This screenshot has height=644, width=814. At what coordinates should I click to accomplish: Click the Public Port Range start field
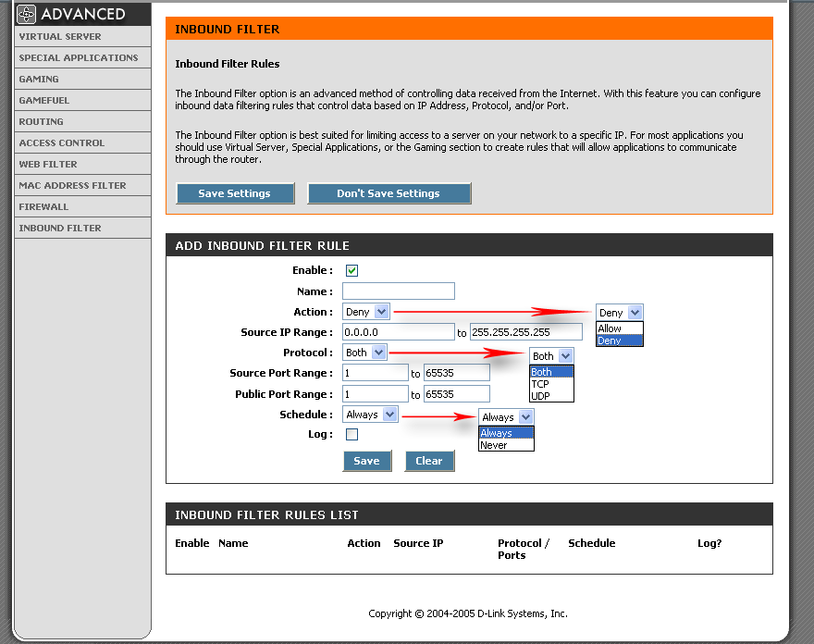coord(376,394)
